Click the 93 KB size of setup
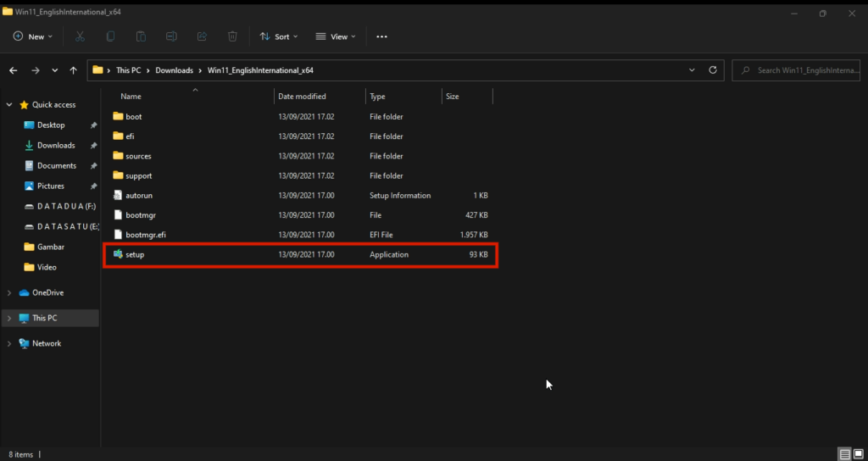 click(478, 254)
